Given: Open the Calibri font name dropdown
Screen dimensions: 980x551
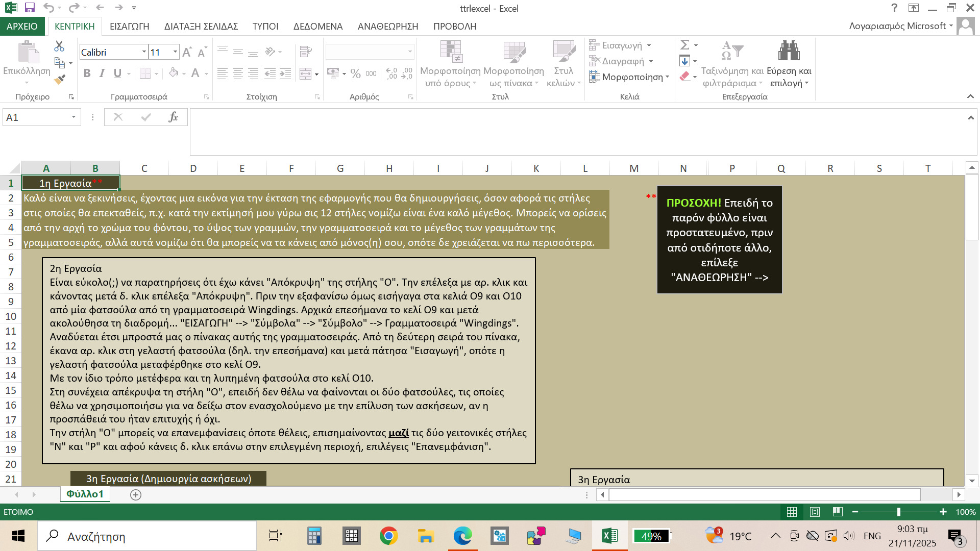Looking at the screenshot, I should (x=144, y=52).
